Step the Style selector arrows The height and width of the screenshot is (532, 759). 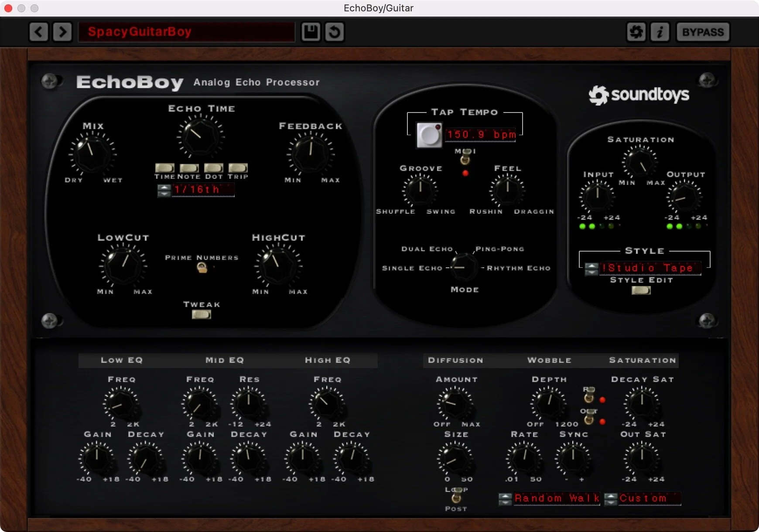tap(591, 269)
